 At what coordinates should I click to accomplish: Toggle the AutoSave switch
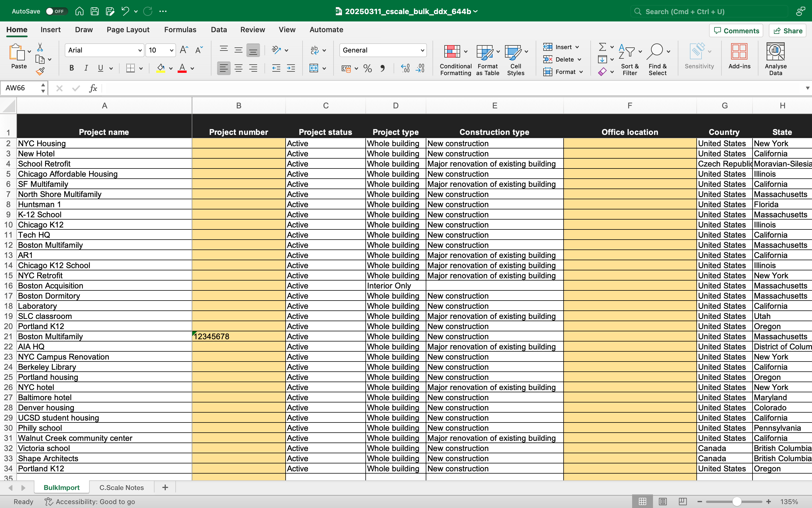coord(56,11)
